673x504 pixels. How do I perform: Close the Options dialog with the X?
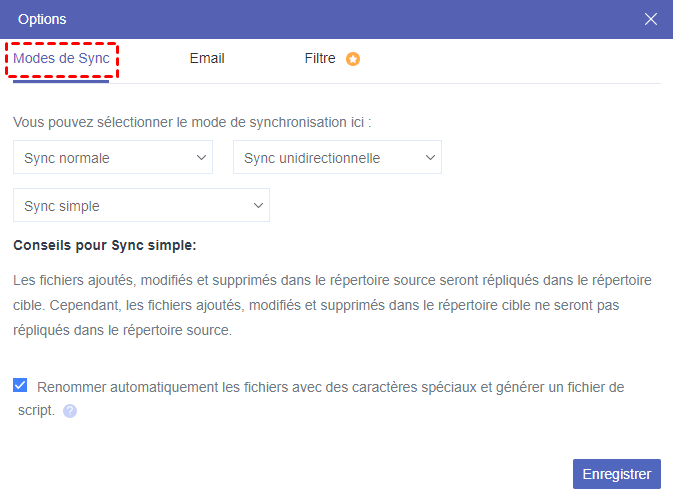(x=651, y=19)
